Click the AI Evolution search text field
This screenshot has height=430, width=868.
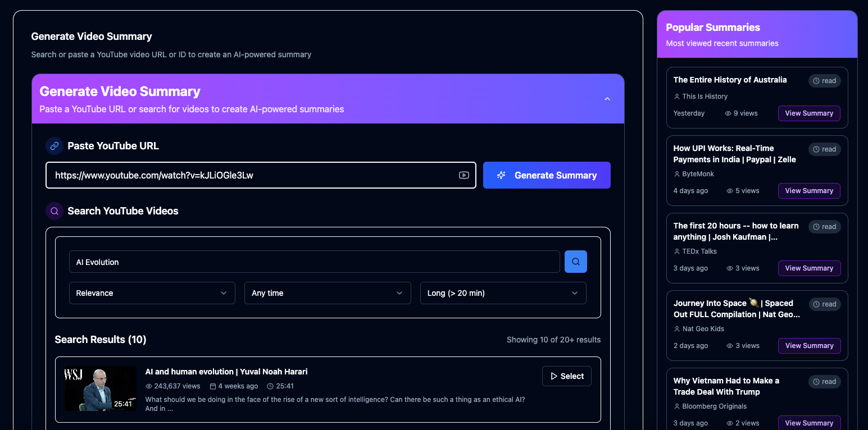[x=314, y=262]
